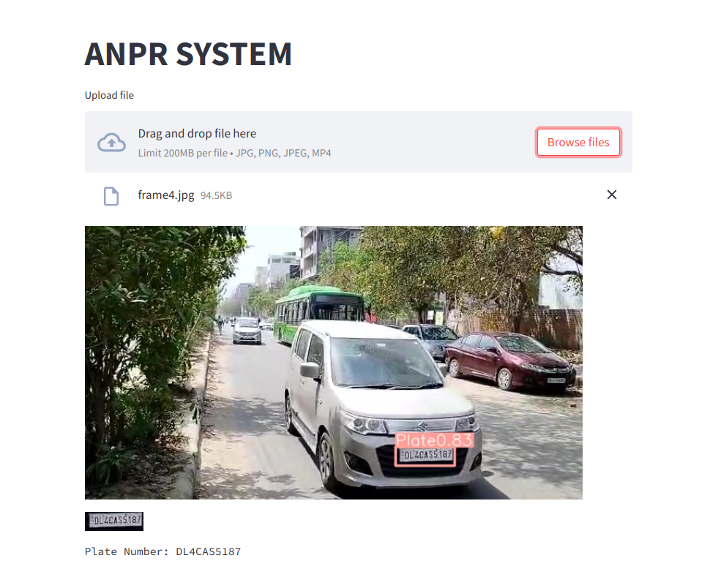Click the Suzuki logo on car grille
Viewport: 710px width, 588px height.
click(x=422, y=426)
